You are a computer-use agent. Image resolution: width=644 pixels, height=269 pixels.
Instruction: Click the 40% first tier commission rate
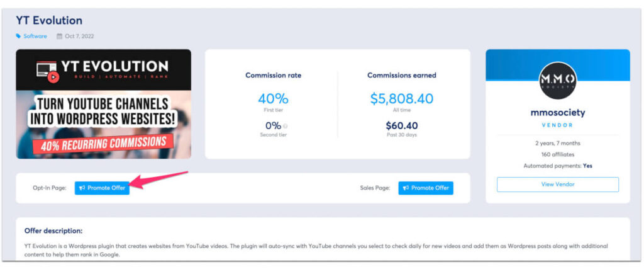273,99
